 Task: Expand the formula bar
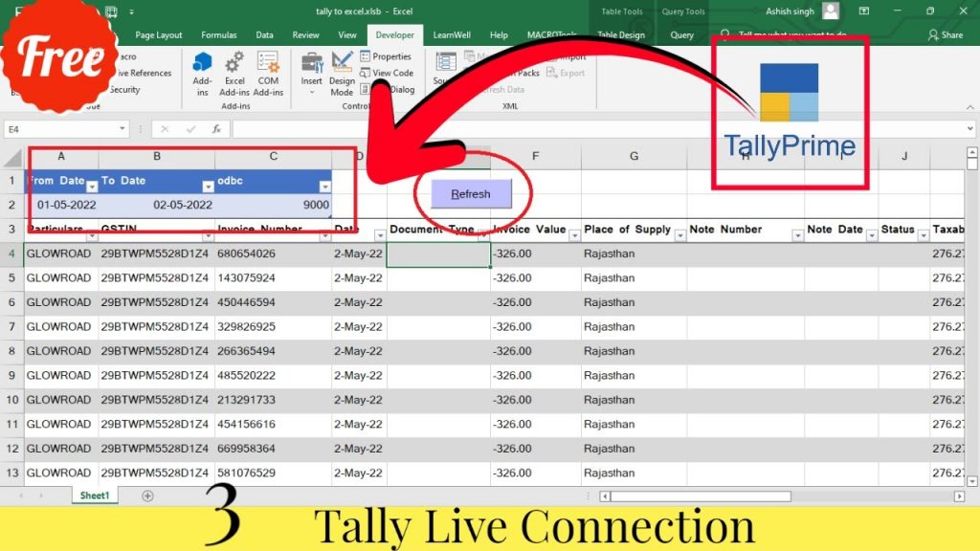[x=969, y=129]
